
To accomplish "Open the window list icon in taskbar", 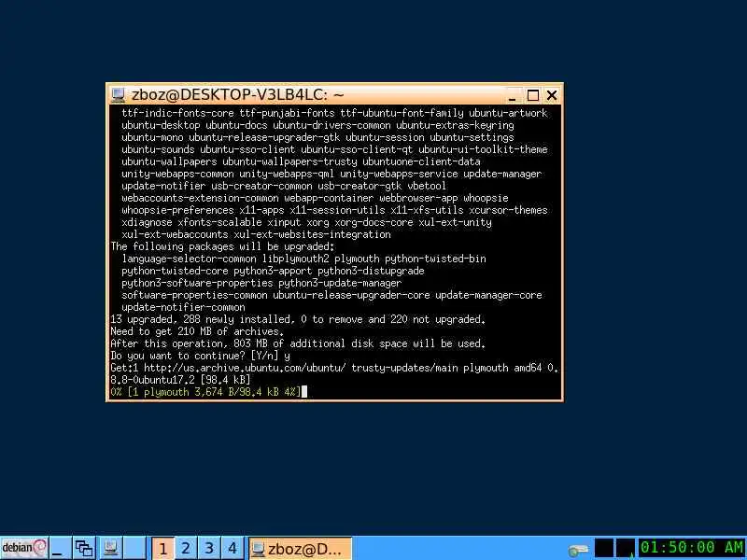I will coord(84,548).
